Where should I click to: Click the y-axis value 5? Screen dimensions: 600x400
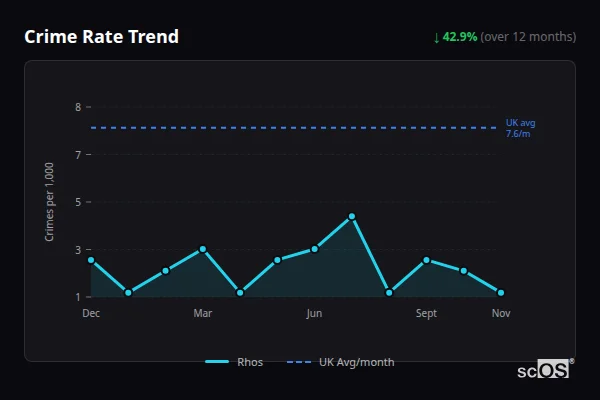pos(78,202)
